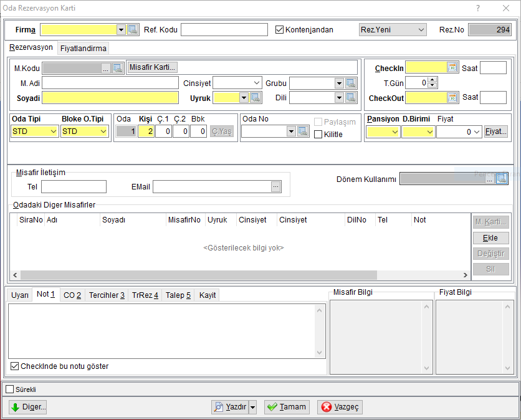
Task: Open the CheckOut calendar picker
Action: point(452,98)
